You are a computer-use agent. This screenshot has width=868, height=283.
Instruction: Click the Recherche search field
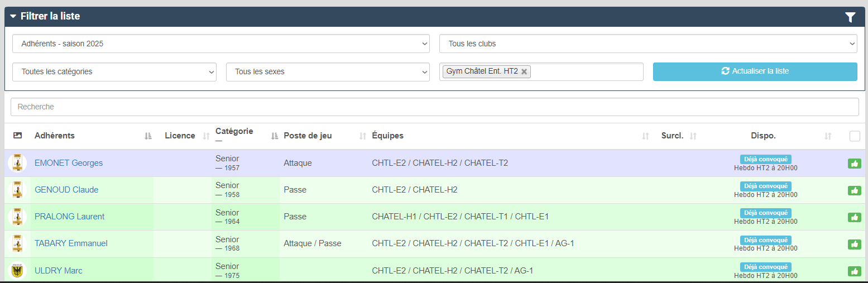[x=434, y=107]
